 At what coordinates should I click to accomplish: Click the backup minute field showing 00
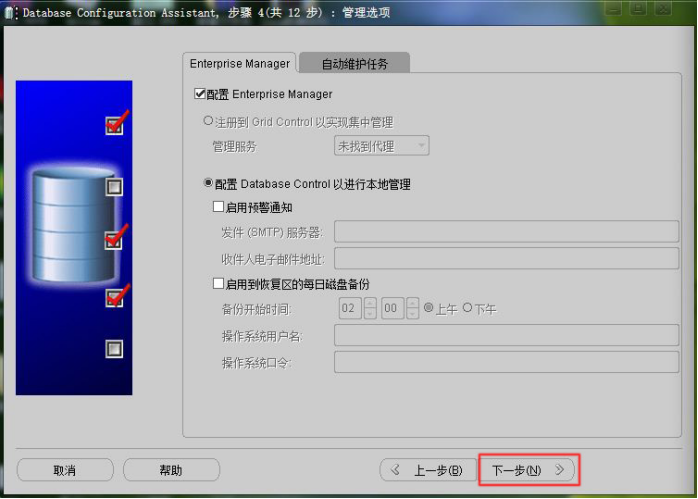click(x=393, y=308)
